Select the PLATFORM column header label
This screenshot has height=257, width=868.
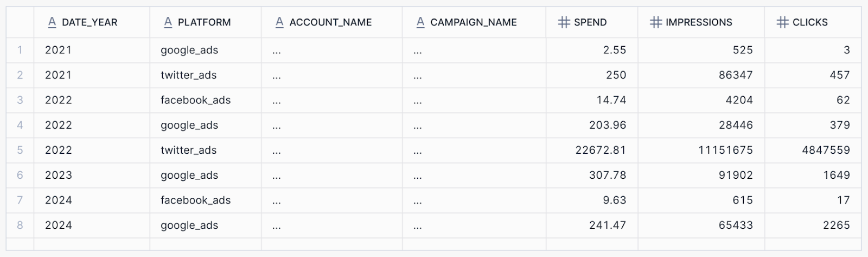tap(204, 22)
